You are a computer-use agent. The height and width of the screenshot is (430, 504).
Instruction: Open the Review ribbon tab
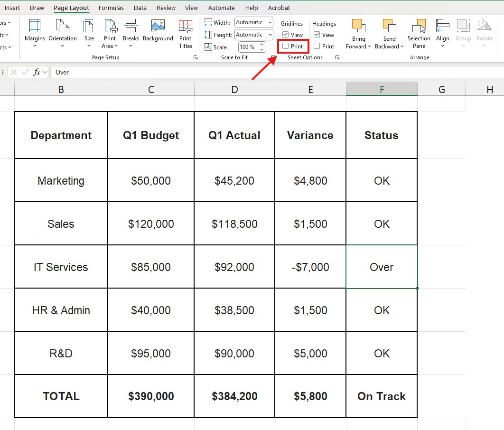click(x=166, y=8)
